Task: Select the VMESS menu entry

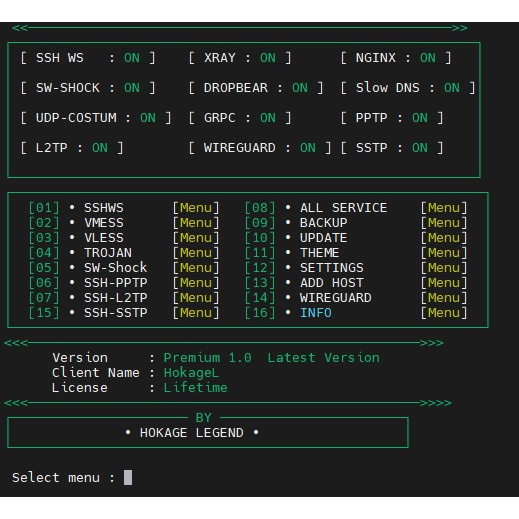Action: pyautogui.click(x=104, y=223)
